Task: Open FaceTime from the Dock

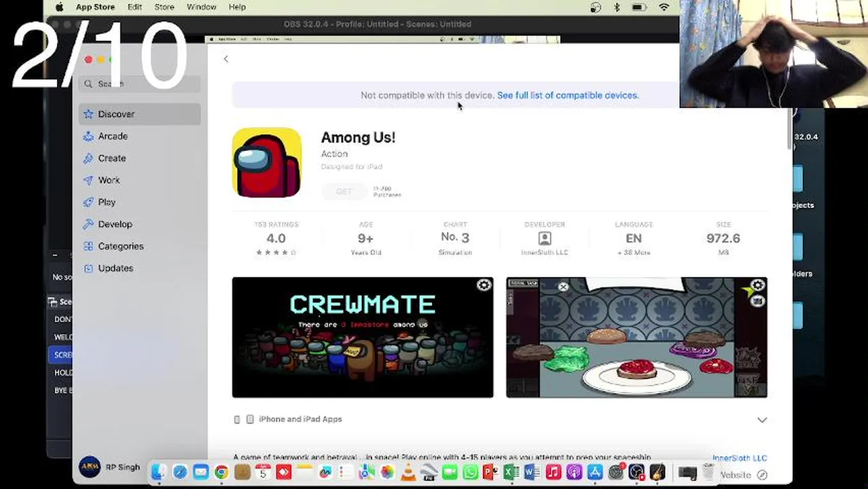Action: coord(449,472)
